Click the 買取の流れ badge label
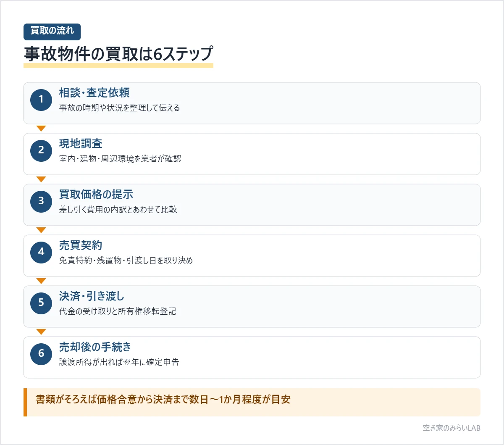This screenshot has width=504, height=445. (x=52, y=32)
